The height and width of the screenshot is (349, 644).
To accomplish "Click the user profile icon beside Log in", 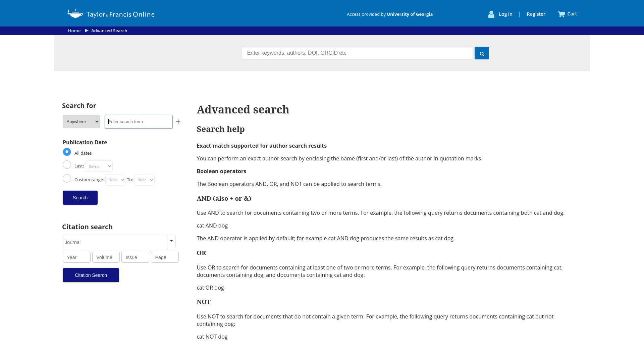I will tap(491, 14).
